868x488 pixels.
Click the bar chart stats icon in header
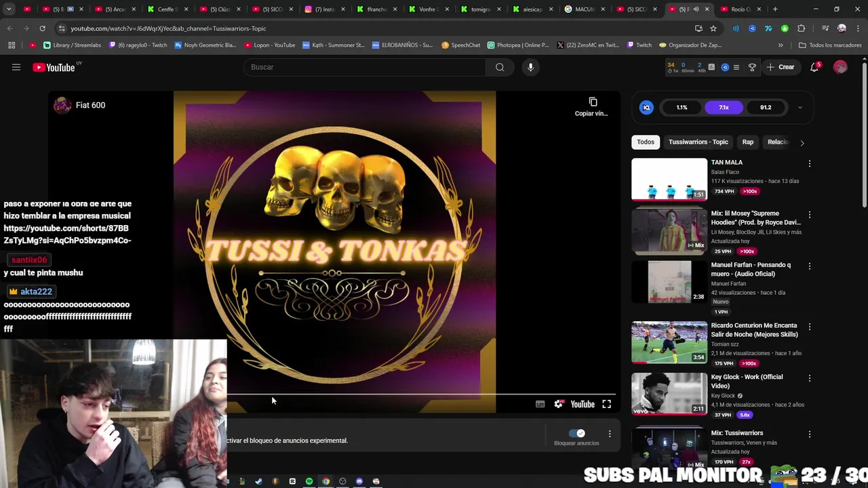click(711, 67)
